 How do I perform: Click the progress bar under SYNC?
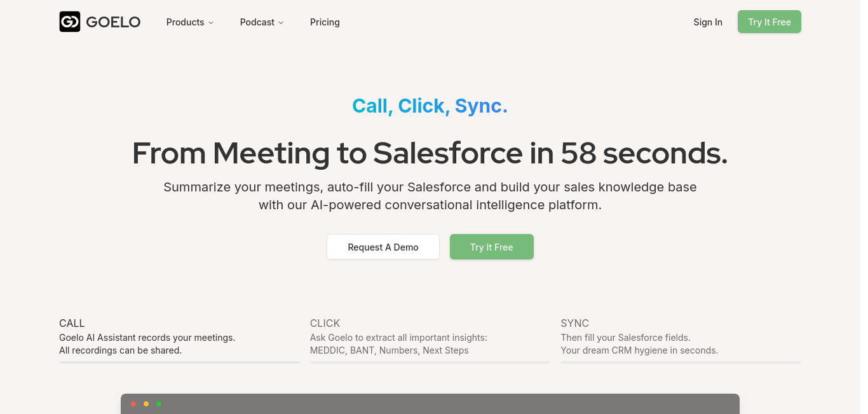(x=681, y=362)
